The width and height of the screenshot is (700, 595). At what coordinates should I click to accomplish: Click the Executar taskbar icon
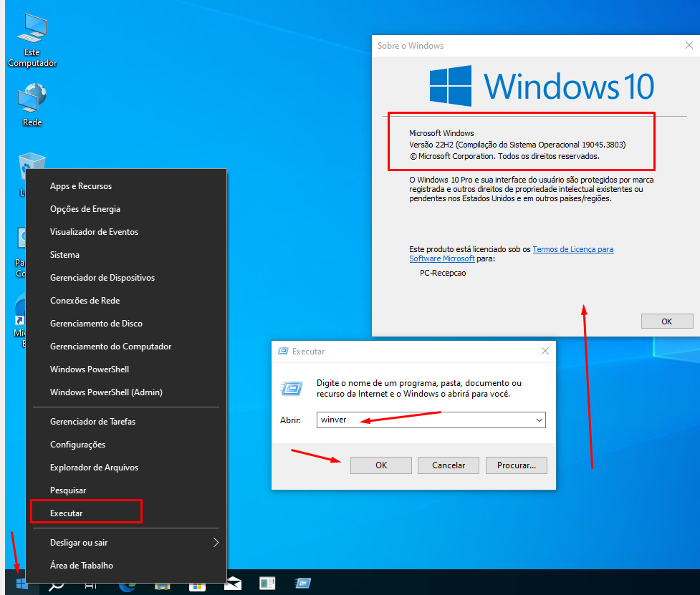click(302, 584)
